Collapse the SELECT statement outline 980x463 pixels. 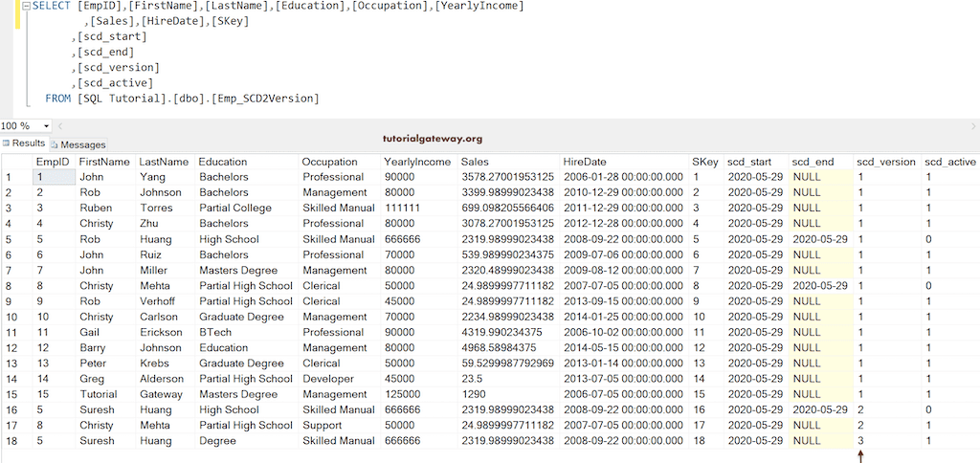click(x=26, y=7)
